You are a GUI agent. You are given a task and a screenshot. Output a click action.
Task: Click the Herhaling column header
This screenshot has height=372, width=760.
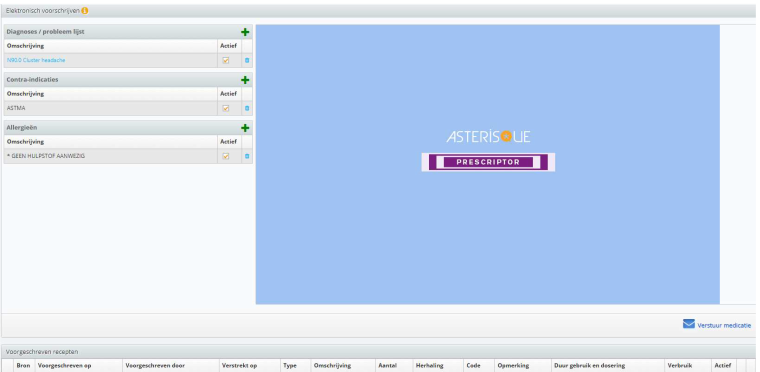coord(429,366)
